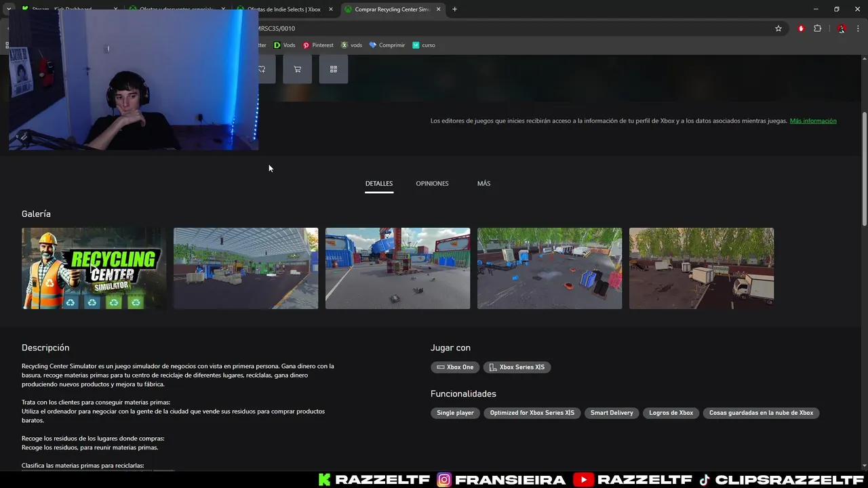This screenshot has width=868, height=488.
Task: Open the shipping containers gallery screenshot
Action: click(397, 268)
